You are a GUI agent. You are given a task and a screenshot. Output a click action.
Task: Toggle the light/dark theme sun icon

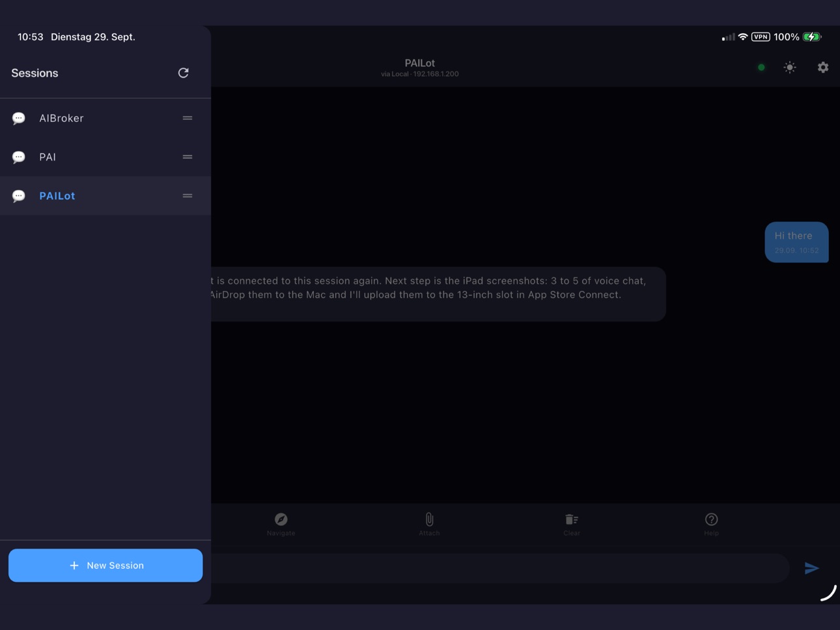pos(790,67)
